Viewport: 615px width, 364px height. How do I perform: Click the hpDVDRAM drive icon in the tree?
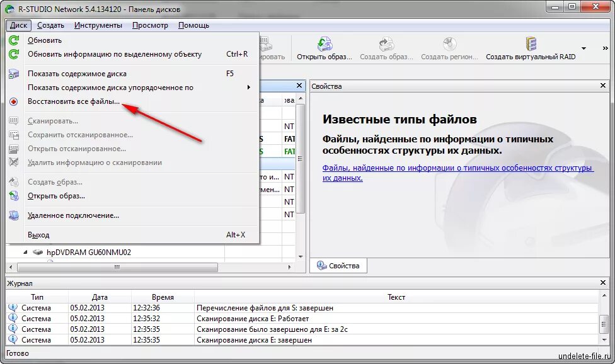(38, 253)
